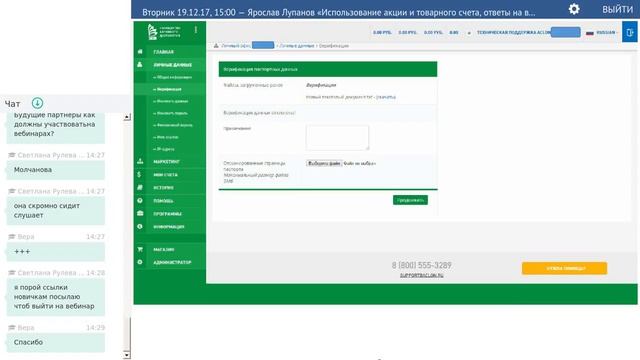Open three-dots menu beside sidebar logo

pos(196,30)
